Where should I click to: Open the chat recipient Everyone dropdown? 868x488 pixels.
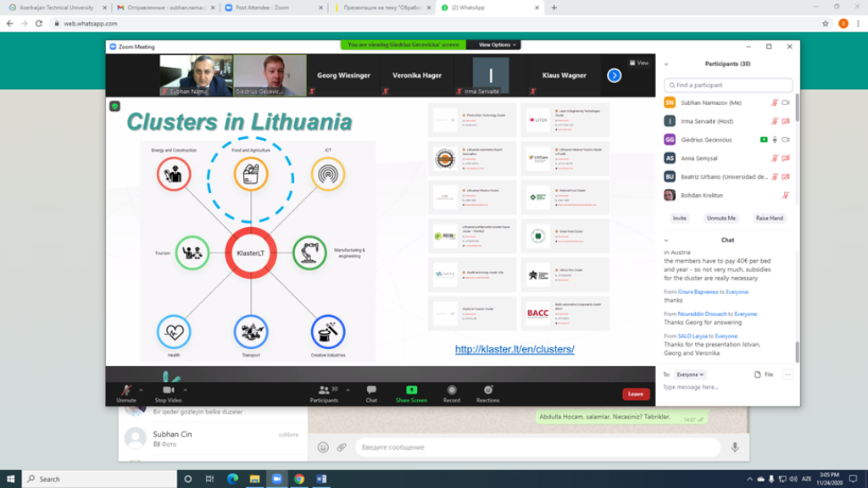pos(690,374)
